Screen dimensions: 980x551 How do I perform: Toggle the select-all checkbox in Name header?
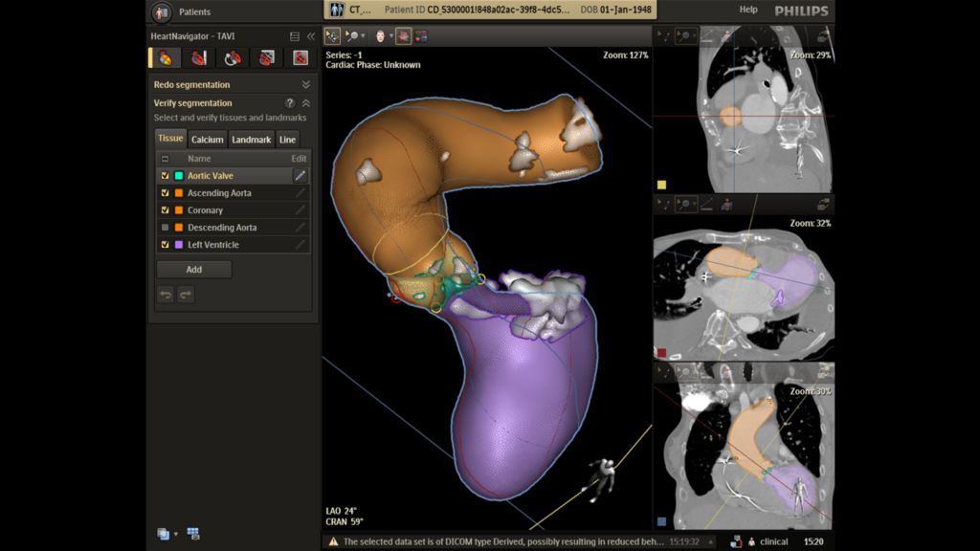[165, 159]
